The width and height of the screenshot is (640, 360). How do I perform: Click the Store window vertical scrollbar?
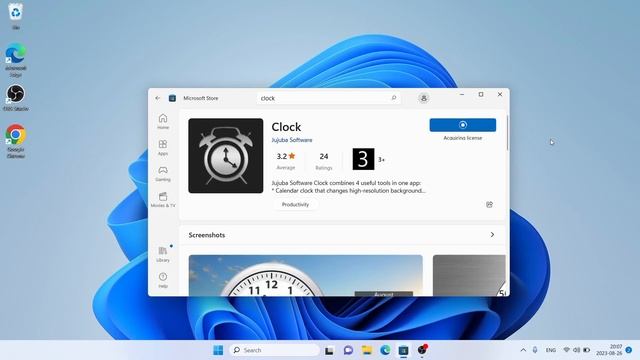(508, 133)
